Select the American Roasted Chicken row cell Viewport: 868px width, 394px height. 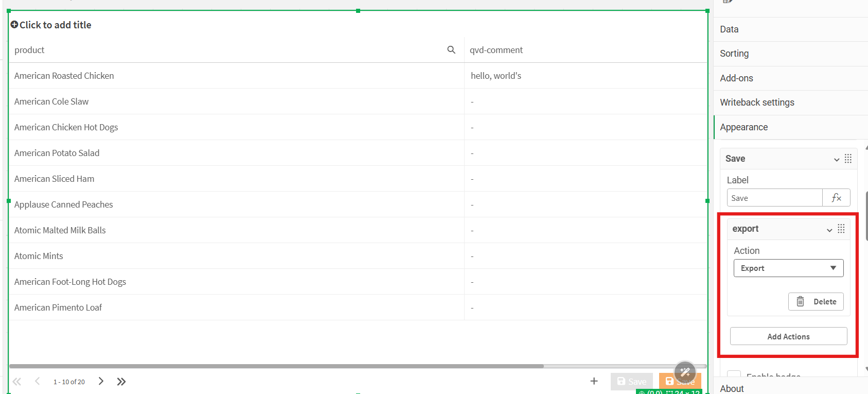point(64,76)
